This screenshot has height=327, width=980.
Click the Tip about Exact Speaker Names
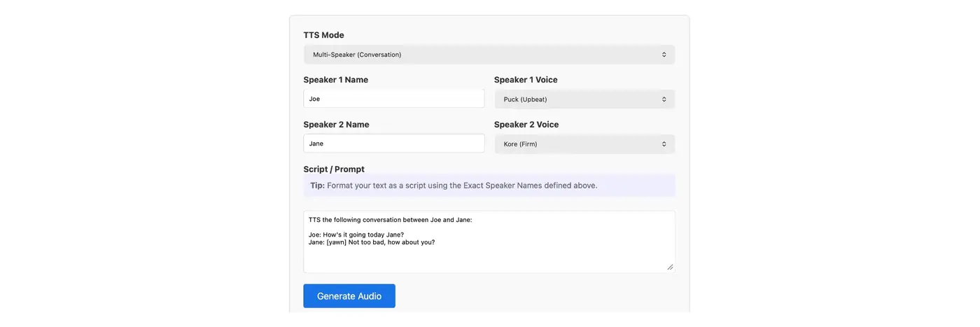(x=454, y=186)
